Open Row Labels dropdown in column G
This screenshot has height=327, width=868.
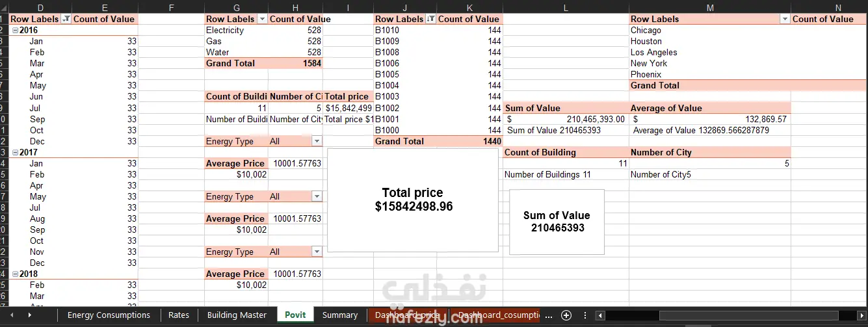click(262, 19)
